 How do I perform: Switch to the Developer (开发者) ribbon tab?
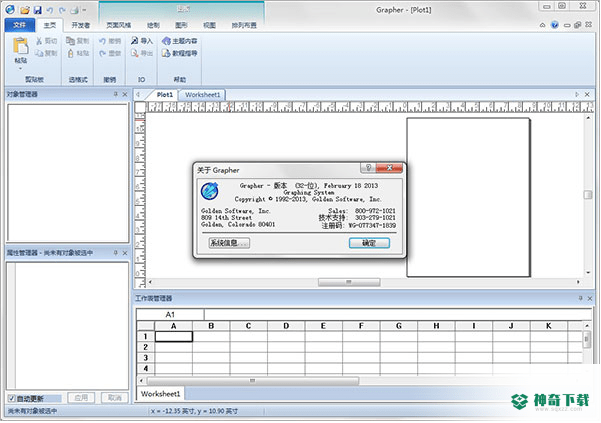pos(80,25)
